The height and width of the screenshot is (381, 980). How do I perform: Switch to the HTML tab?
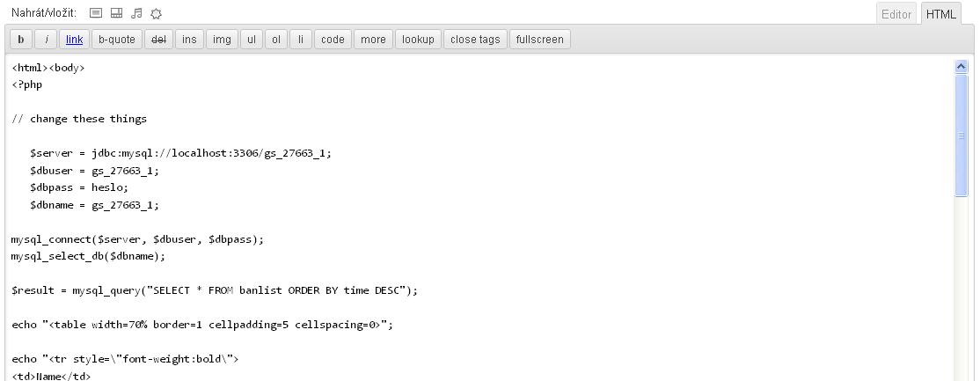coord(940,14)
